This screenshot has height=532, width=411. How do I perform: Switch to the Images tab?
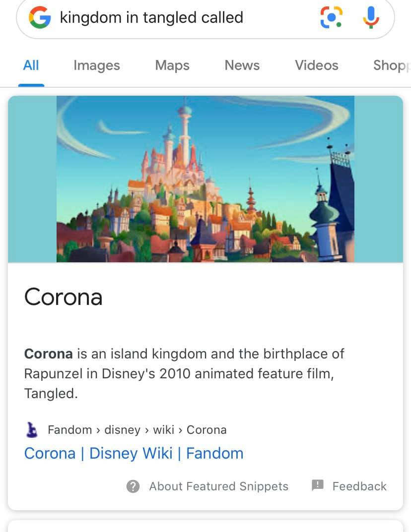click(97, 65)
